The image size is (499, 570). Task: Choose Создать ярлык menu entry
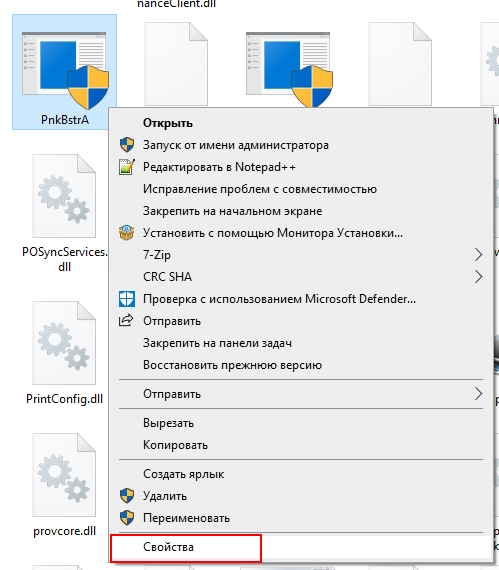coord(184,474)
